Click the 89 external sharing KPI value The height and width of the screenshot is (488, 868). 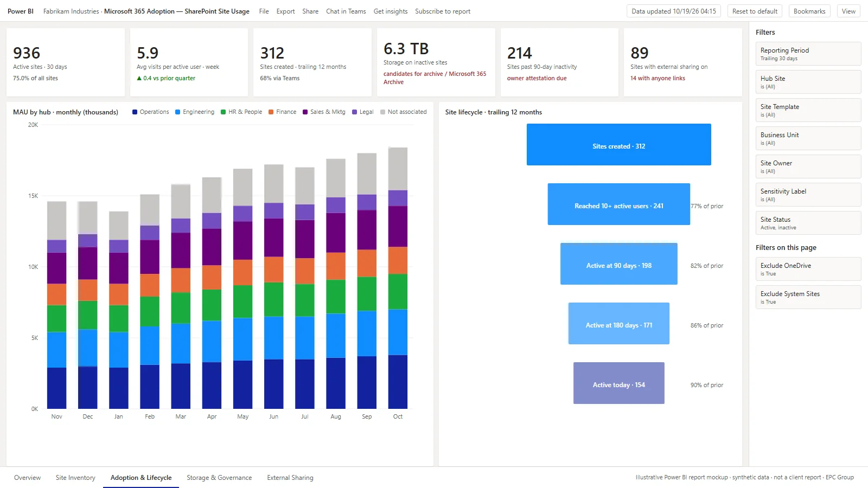tap(640, 53)
